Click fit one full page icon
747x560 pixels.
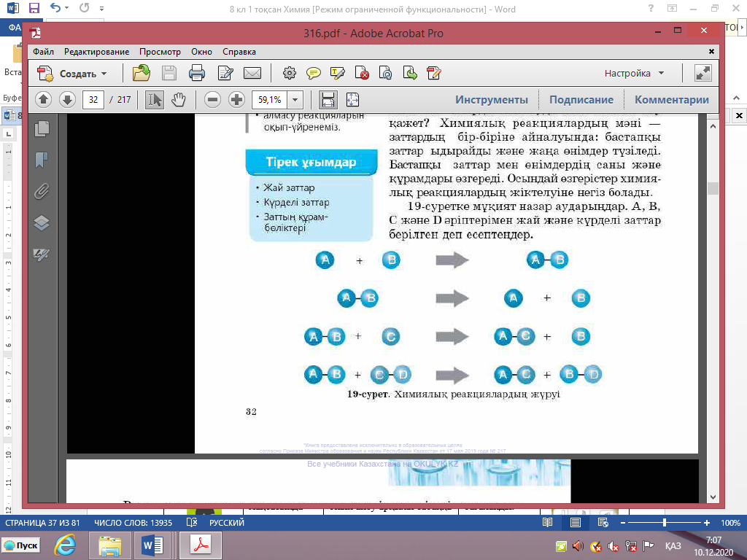[x=352, y=99]
